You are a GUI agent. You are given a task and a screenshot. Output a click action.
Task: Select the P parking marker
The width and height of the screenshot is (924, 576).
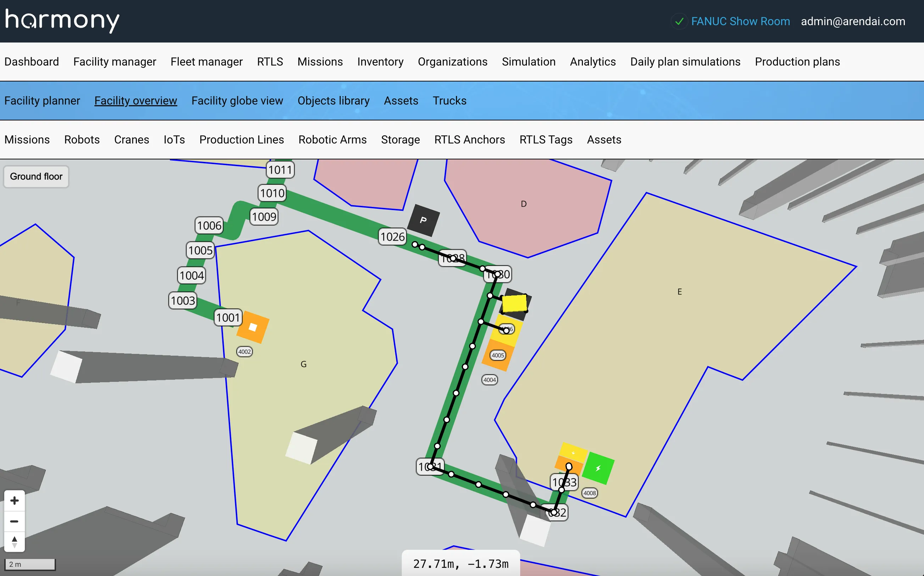coord(423,220)
